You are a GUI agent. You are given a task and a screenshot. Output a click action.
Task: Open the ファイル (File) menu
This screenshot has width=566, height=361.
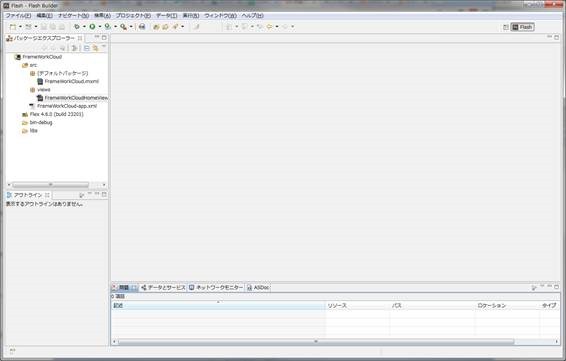18,16
